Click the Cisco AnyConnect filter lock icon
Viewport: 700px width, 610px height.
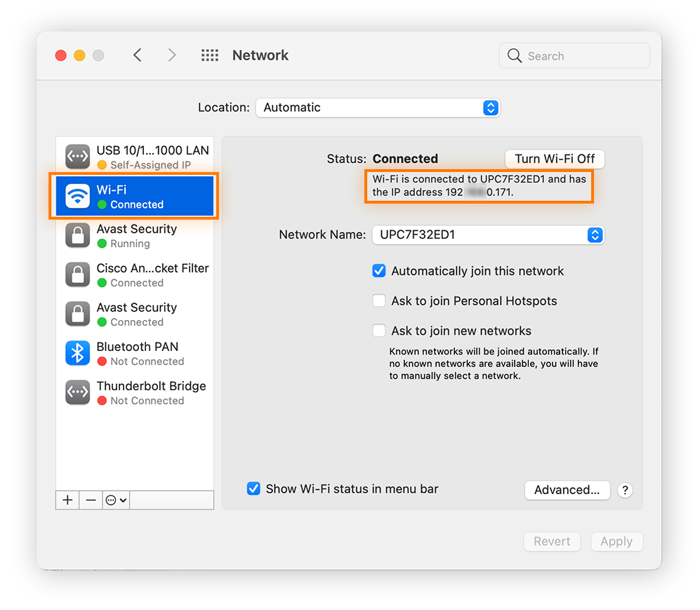pos(77,274)
